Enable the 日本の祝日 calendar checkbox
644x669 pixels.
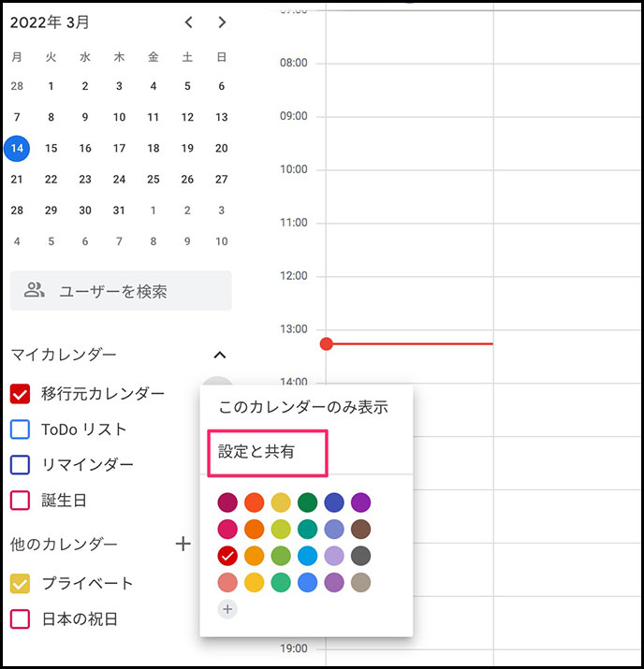(20, 618)
